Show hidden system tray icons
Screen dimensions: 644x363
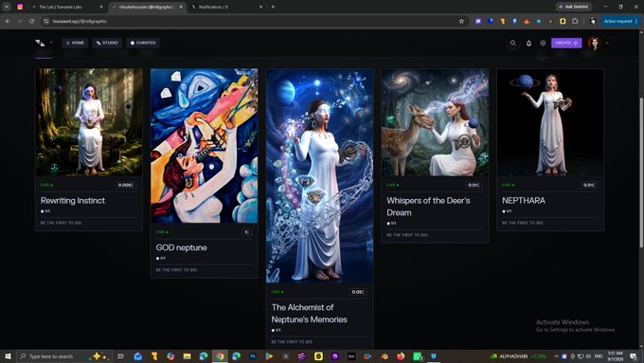click(x=556, y=356)
